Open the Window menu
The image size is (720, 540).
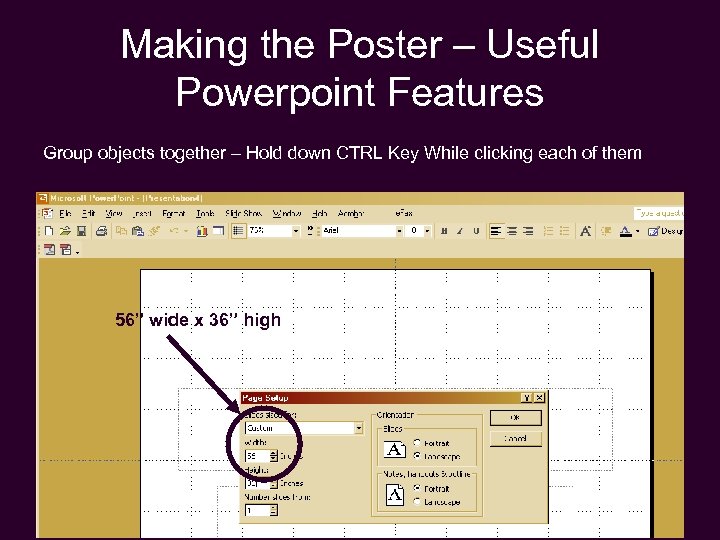[x=287, y=214]
